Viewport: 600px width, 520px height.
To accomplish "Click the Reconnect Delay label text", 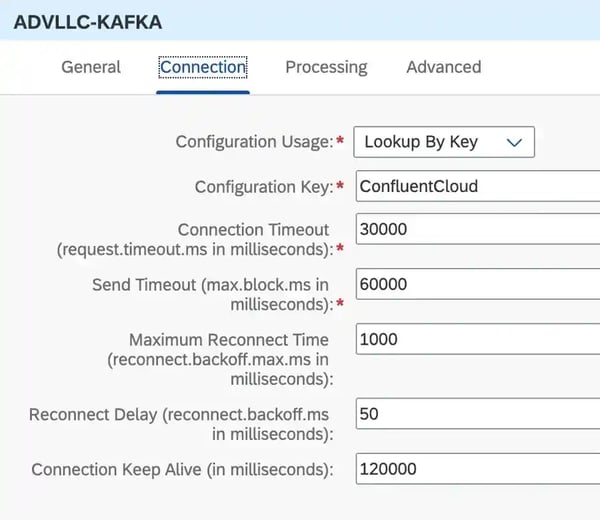I will pos(179,424).
